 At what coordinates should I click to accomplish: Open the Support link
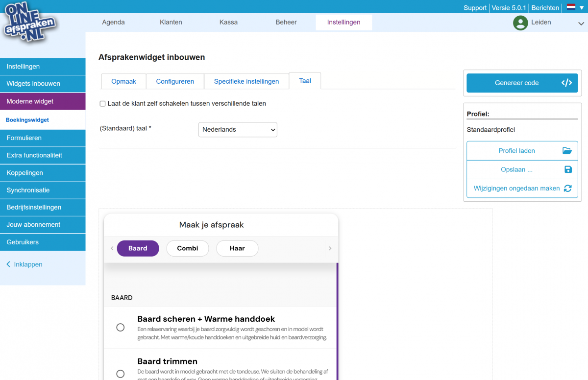(x=475, y=8)
